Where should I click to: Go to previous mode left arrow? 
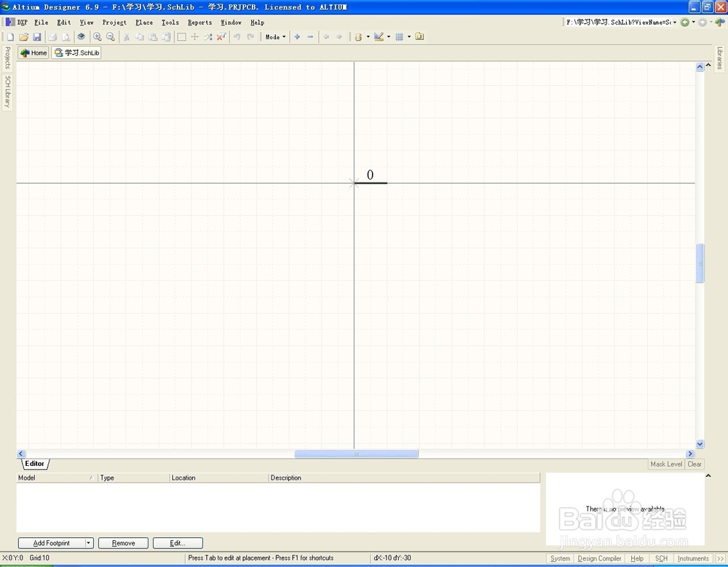(x=326, y=36)
